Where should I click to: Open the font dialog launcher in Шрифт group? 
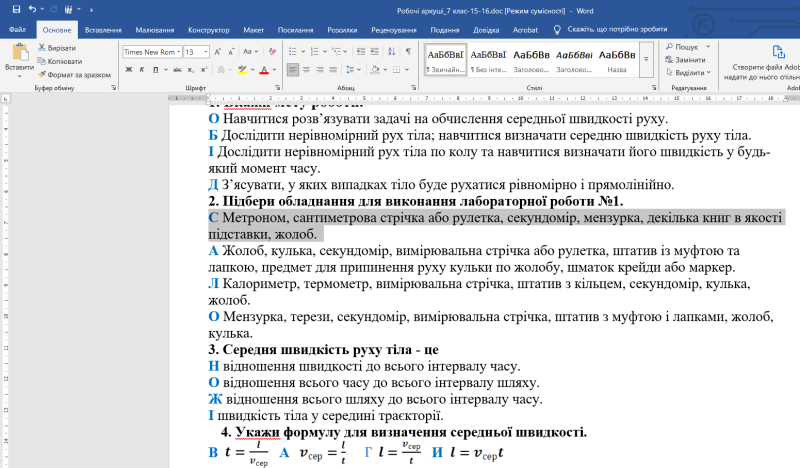click(278, 88)
